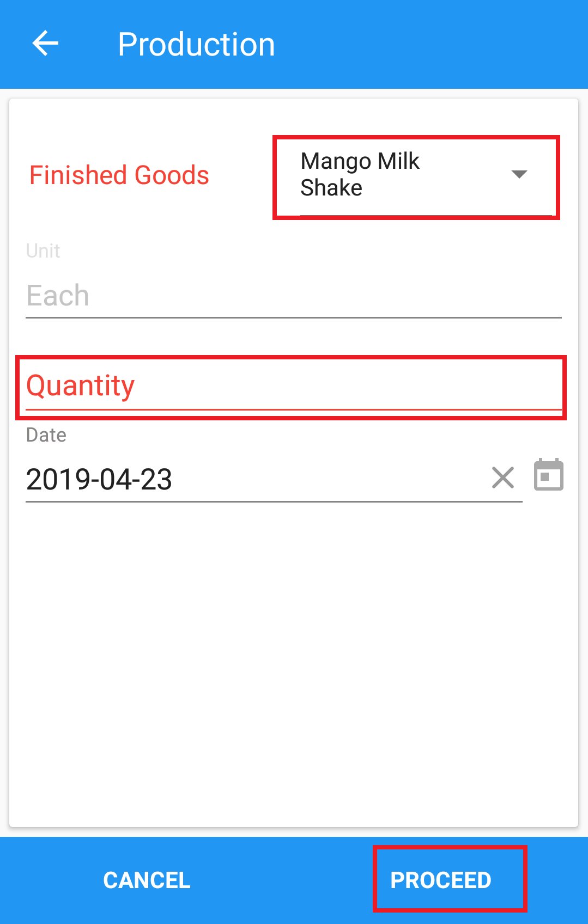This screenshot has height=924, width=588.
Task: Click the blue footer between CANCEL and PROCEED
Action: pos(282,880)
